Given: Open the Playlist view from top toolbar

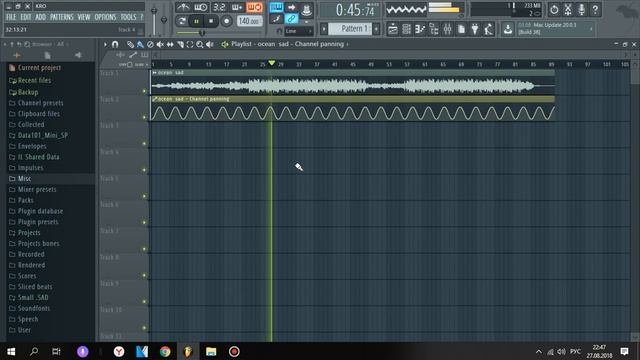Looking at the screenshot, I should click(x=393, y=29).
